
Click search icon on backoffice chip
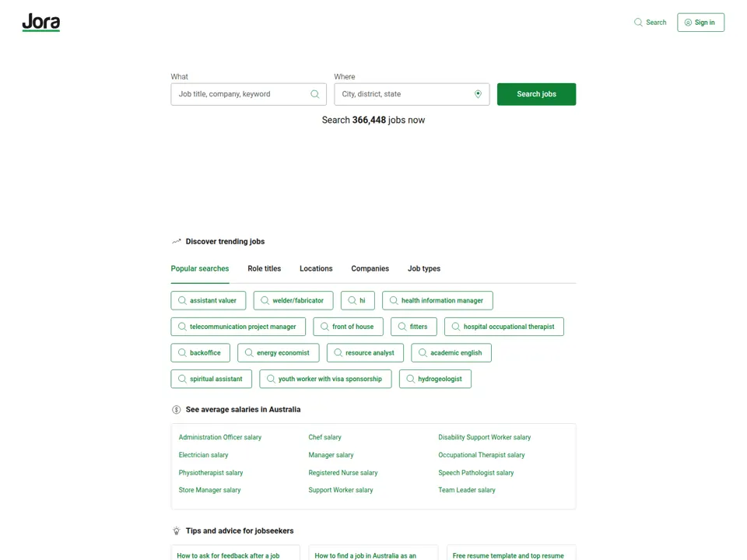click(182, 353)
